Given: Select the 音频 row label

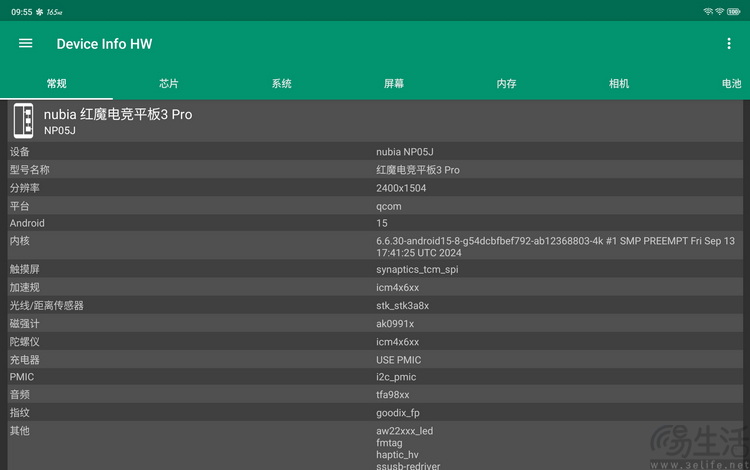Looking at the screenshot, I should click(x=20, y=394).
